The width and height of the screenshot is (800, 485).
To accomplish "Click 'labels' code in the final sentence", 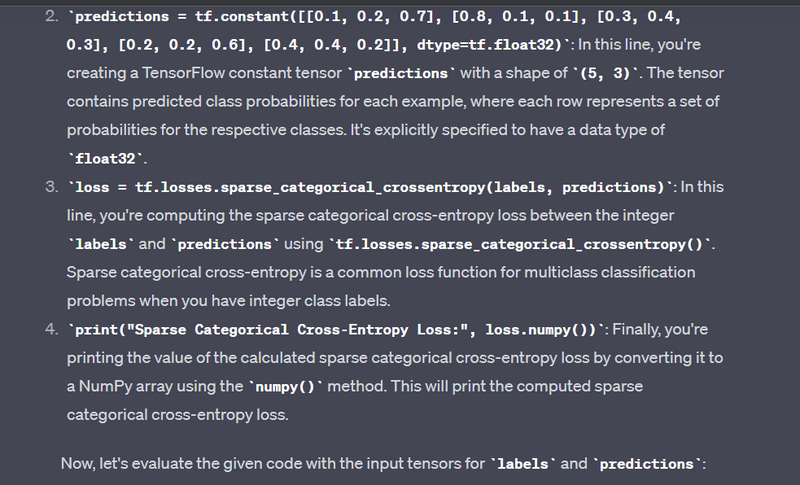I will click(523, 464).
